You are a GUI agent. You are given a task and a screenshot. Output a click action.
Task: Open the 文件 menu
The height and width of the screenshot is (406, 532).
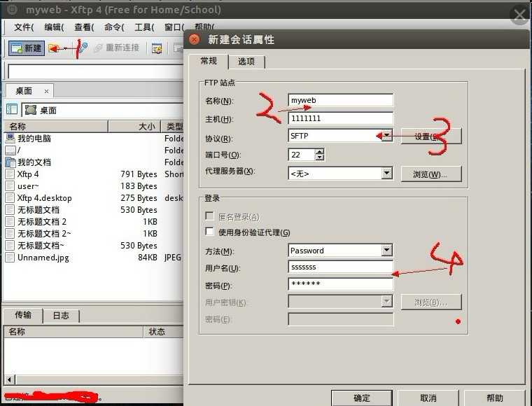pyautogui.click(x=24, y=27)
